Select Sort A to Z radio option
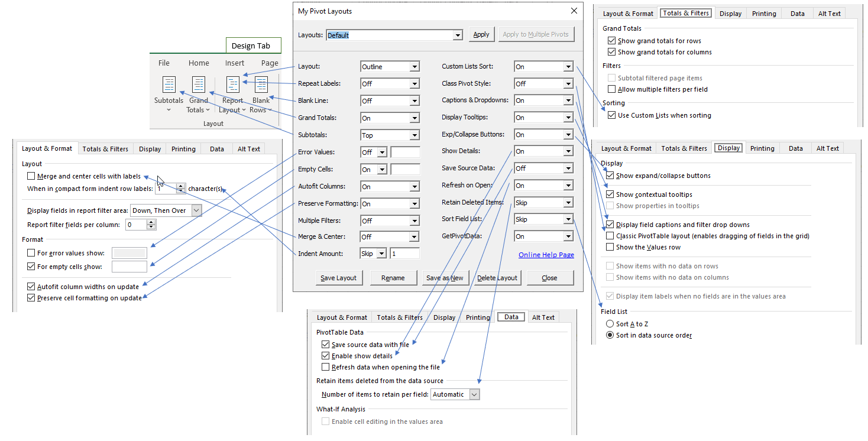The image size is (868, 441). point(610,324)
